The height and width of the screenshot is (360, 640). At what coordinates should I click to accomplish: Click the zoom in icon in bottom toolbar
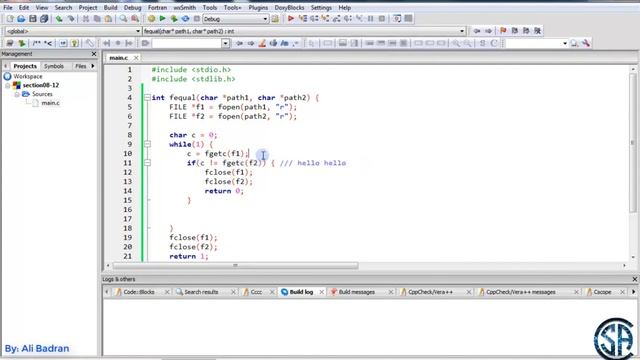click(456, 43)
